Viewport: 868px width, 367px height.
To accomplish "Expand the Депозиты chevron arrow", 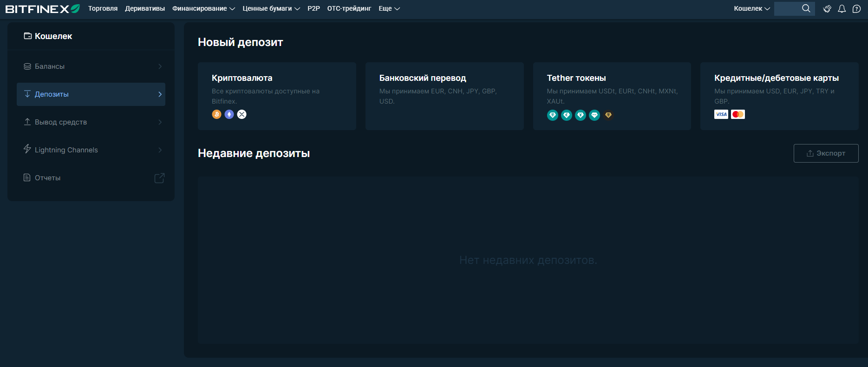I will (x=160, y=94).
